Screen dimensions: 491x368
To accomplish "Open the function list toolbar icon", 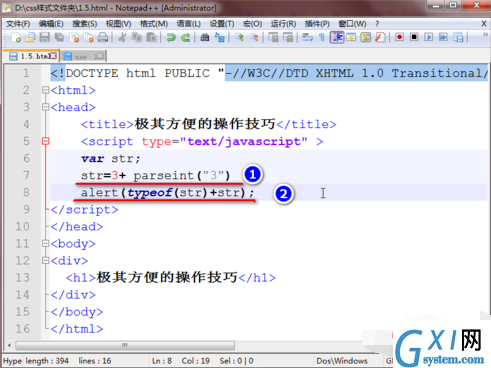I will 380,37.
